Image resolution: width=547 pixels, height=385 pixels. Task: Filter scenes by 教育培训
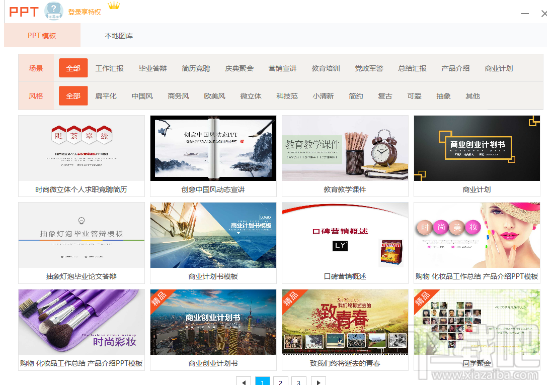coord(326,68)
